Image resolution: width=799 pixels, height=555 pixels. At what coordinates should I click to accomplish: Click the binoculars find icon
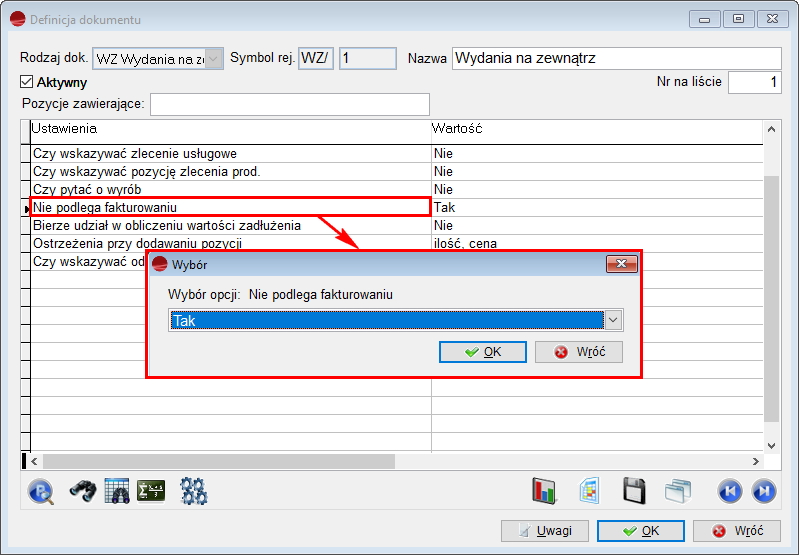click(x=82, y=491)
